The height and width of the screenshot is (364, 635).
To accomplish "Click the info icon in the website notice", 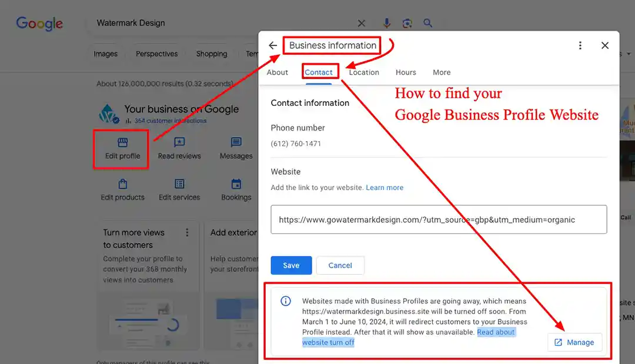I will tap(286, 301).
